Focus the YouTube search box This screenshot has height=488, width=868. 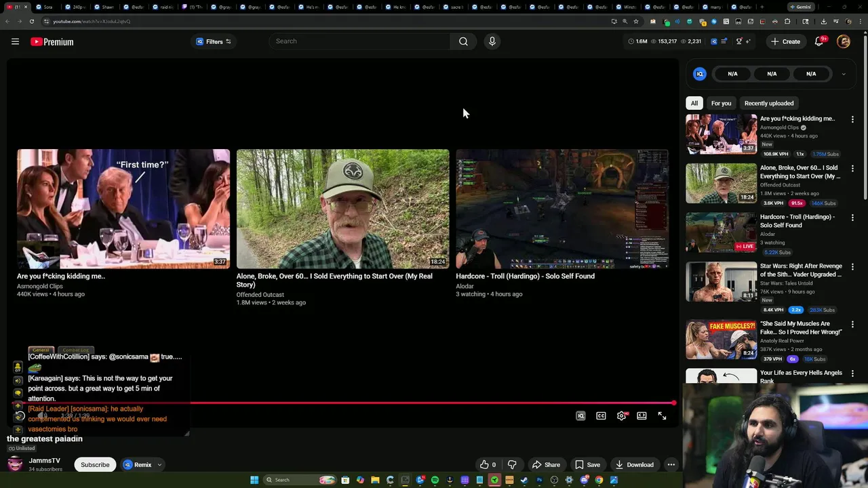pos(359,41)
